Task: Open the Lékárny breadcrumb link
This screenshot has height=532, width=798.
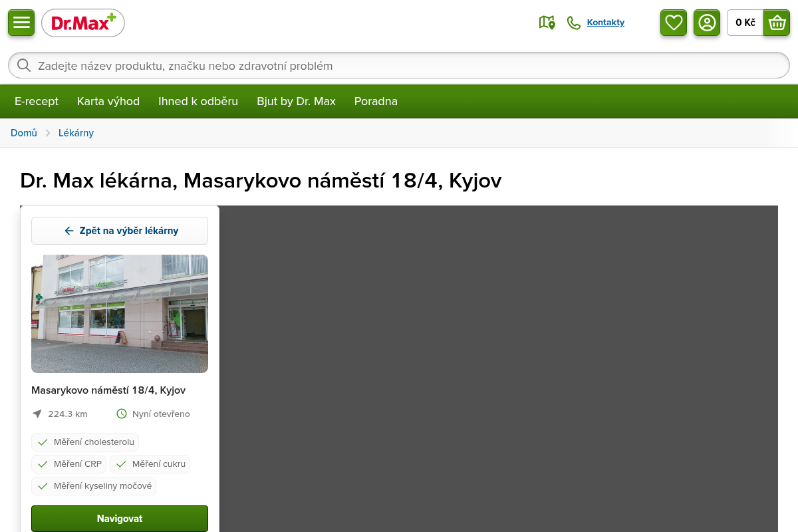Action: (x=76, y=133)
